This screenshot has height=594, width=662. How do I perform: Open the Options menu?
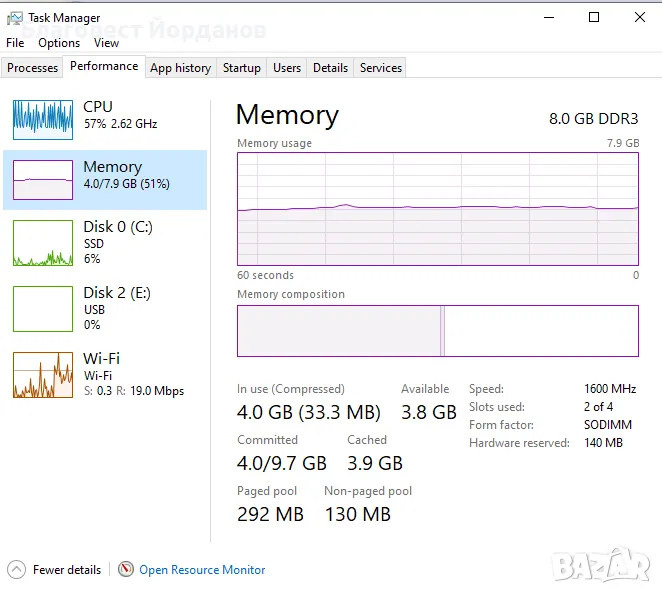(59, 43)
